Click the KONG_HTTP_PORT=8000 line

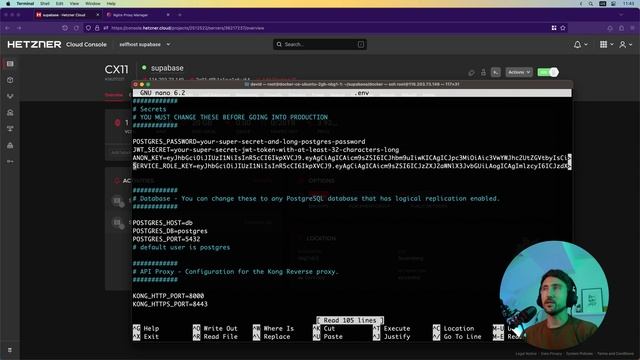168,296
